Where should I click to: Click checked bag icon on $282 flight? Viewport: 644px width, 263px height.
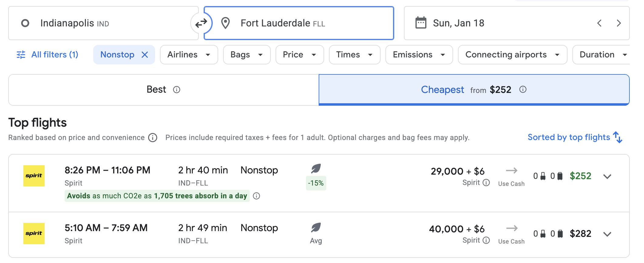coord(560,234)
